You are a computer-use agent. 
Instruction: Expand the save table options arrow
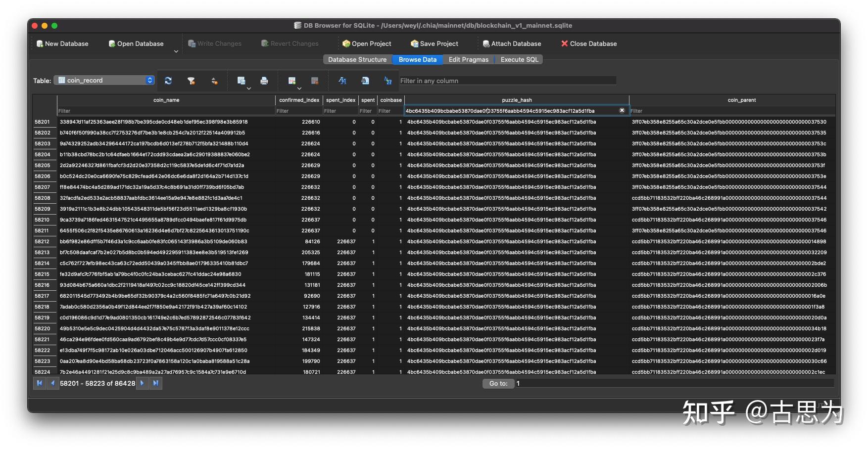pyautogui.click(x=249, y=89)
